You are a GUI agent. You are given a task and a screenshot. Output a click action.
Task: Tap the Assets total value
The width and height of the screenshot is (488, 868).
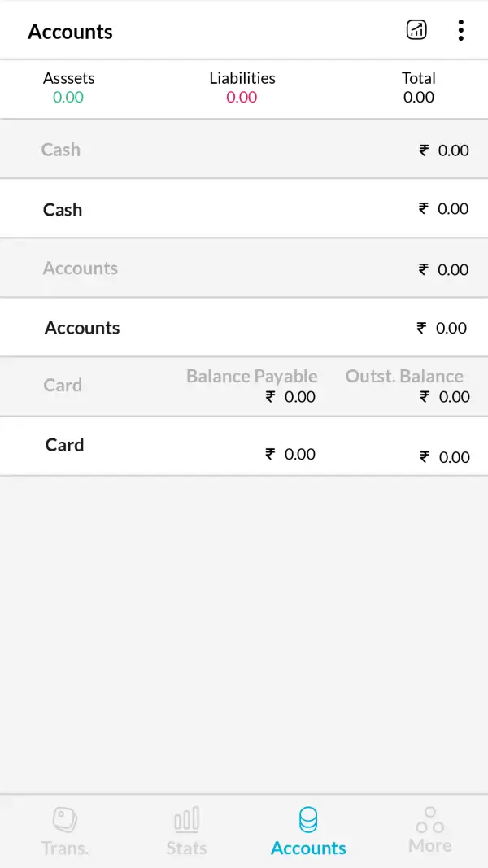click(68, 98)
